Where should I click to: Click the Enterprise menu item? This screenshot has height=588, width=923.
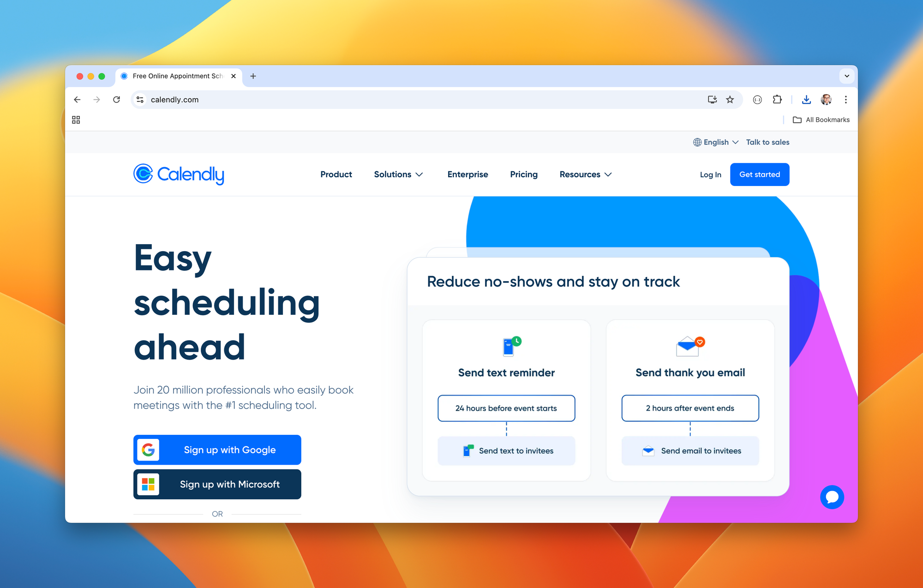tap(467, 174)
